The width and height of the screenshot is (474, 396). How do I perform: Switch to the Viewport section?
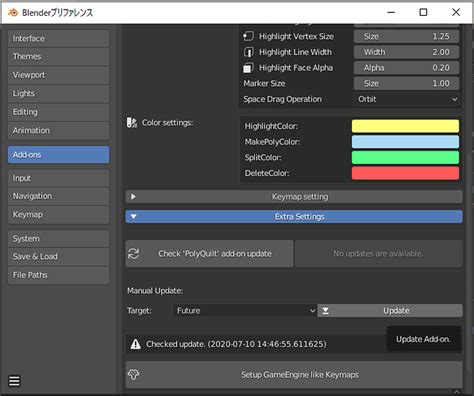pos(58,75)
